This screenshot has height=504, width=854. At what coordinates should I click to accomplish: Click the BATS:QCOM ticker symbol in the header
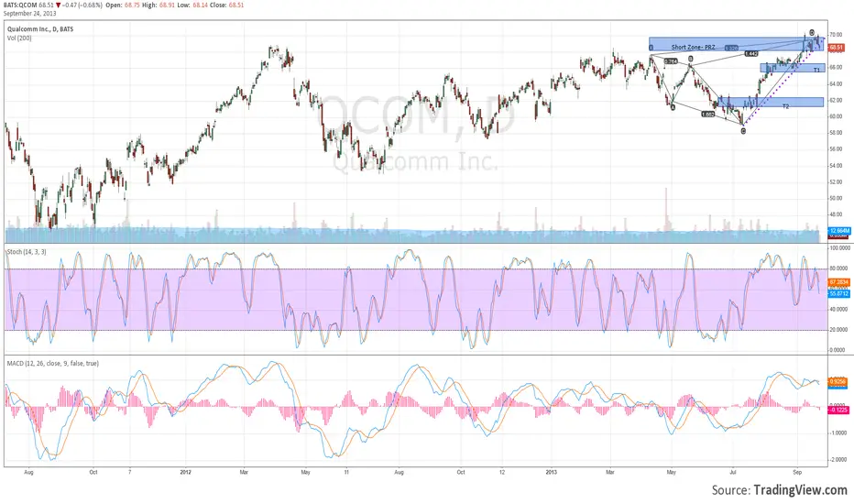(x=20, y=5)
